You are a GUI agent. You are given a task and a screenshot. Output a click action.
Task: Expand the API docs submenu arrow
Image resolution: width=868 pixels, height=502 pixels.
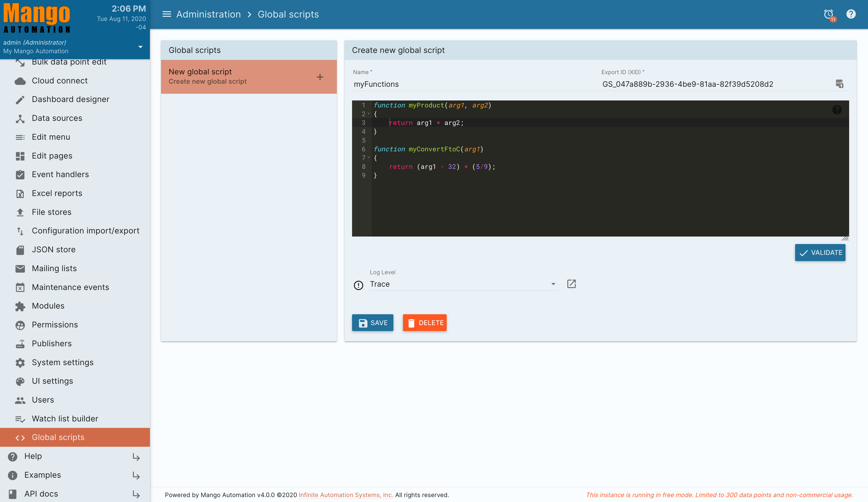click(x=136, y=495)
